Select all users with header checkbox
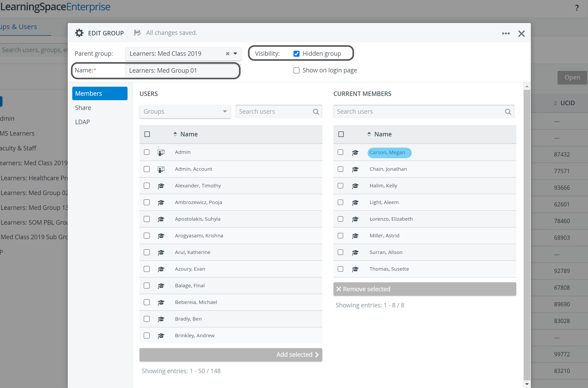 (x=147, y=134)
